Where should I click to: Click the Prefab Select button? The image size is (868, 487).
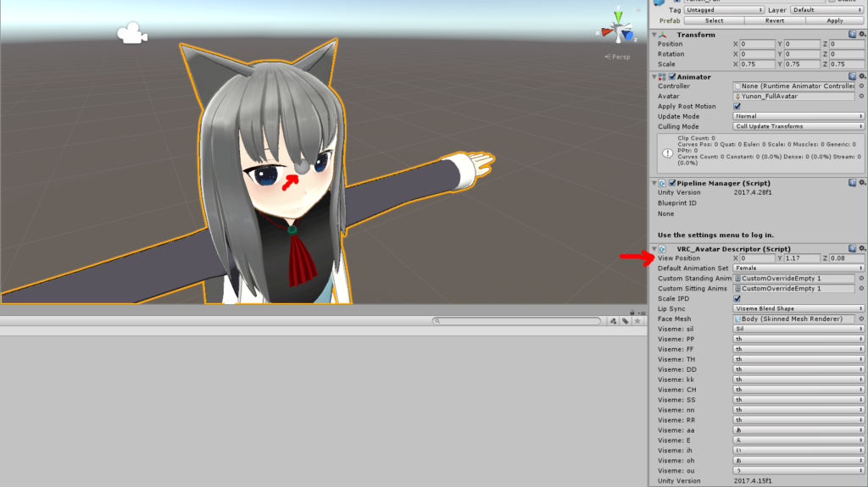[x=714, y=20]
